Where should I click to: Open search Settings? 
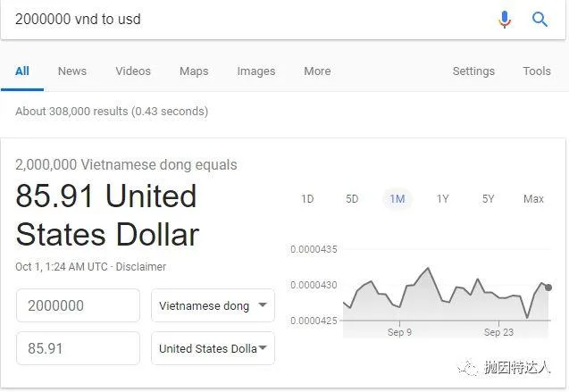473,71
